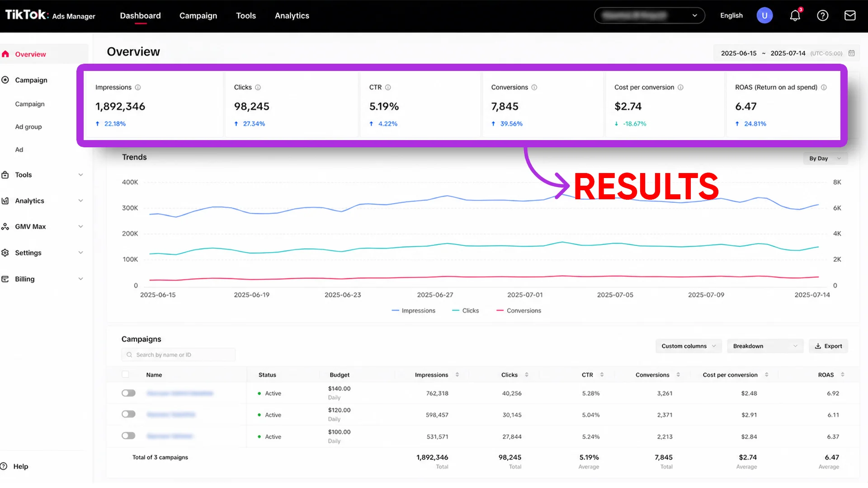The height and width of the screenshot is (488, 868).
Task: Open the date range calendar icon
Action: (x=852, y=53)
